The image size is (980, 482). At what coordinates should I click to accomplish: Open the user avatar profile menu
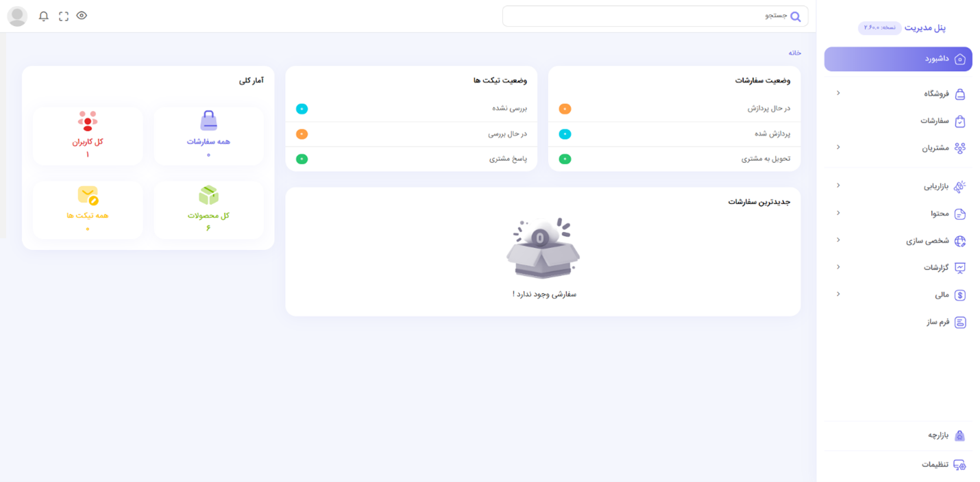17,16
